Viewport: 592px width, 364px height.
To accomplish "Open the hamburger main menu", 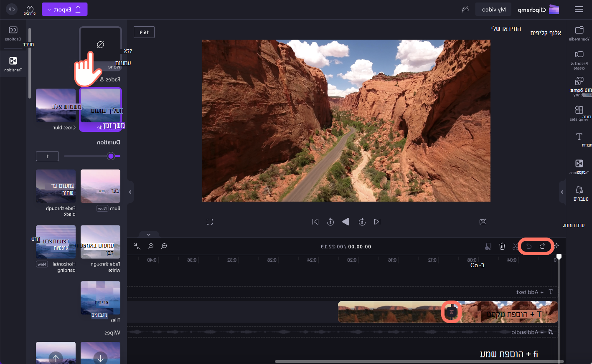I will [x=579, y=9].
